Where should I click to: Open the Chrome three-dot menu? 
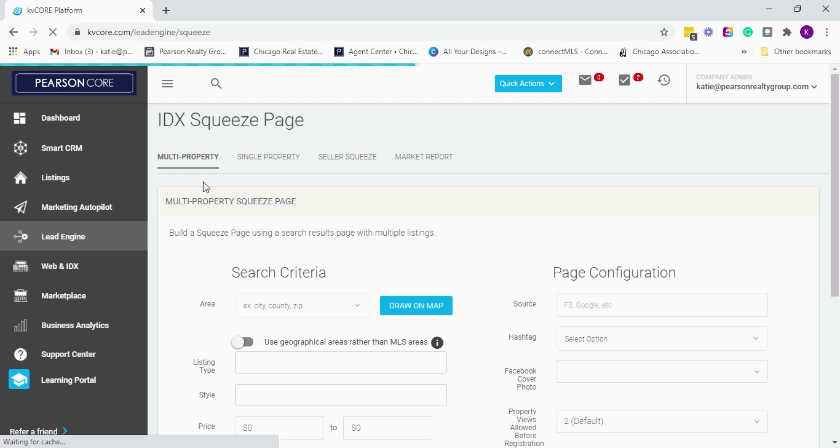tap(827, 32)
